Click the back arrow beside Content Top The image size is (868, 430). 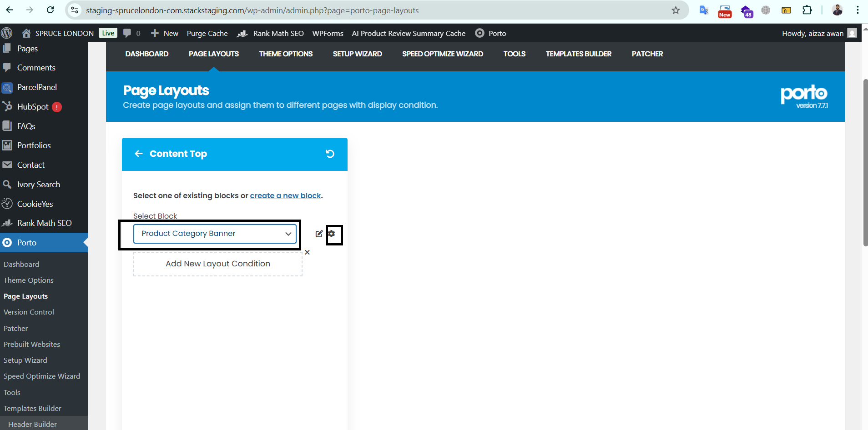pyautogui.click(x=138, y=154)
